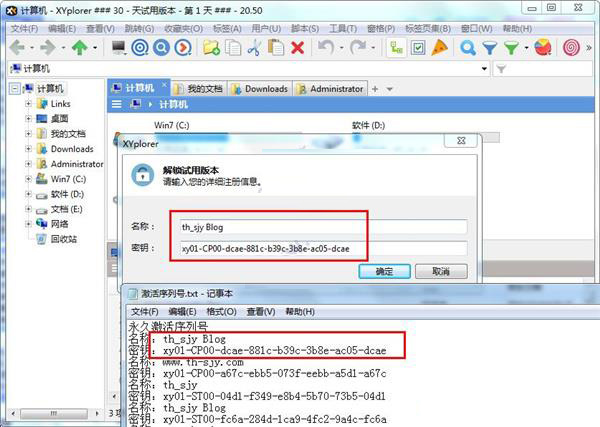Go up one level with green arrow

point(80,48)
